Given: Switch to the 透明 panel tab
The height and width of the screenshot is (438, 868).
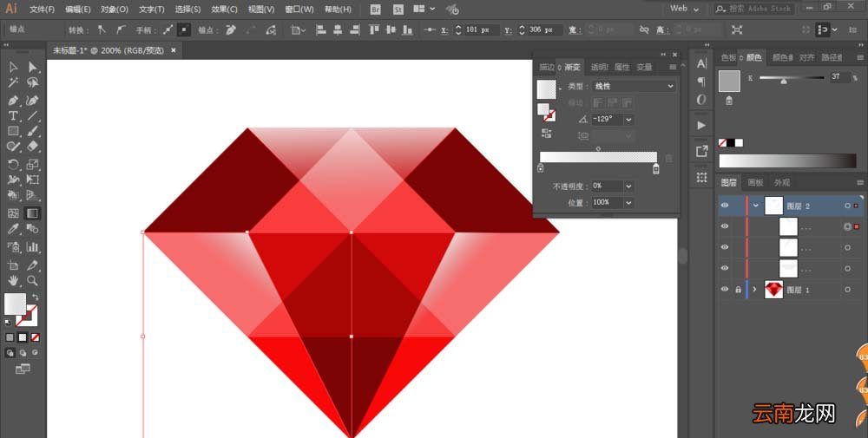Looking at the screenshot, I should [x=599, y=67].
